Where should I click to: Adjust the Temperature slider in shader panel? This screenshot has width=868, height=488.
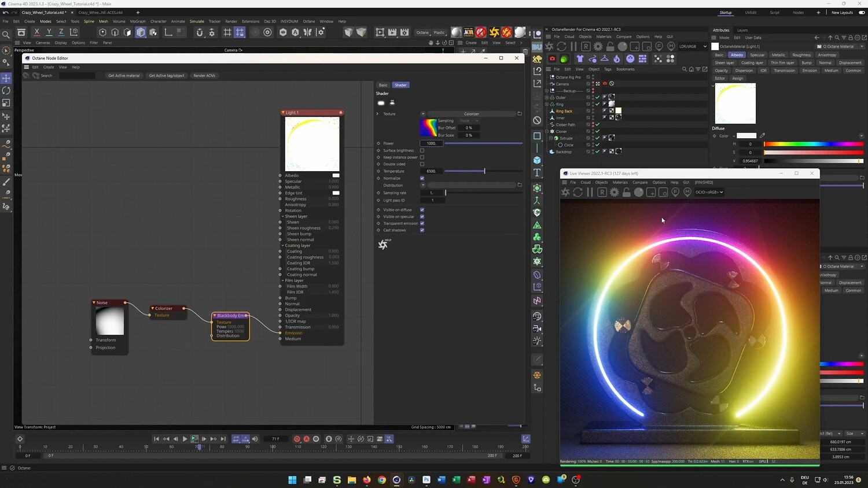484,171
